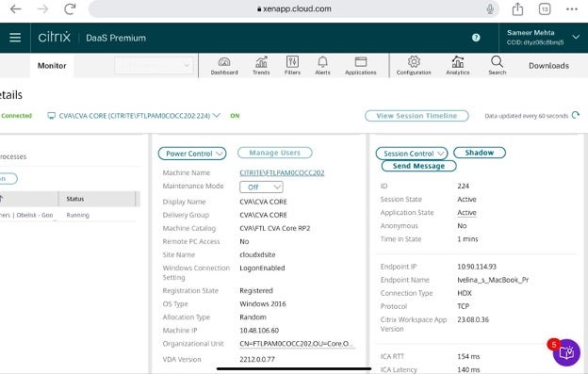Viewport: 588px width, 374px height.
Task: Click the Send Message button
Action: pos(418,166)
